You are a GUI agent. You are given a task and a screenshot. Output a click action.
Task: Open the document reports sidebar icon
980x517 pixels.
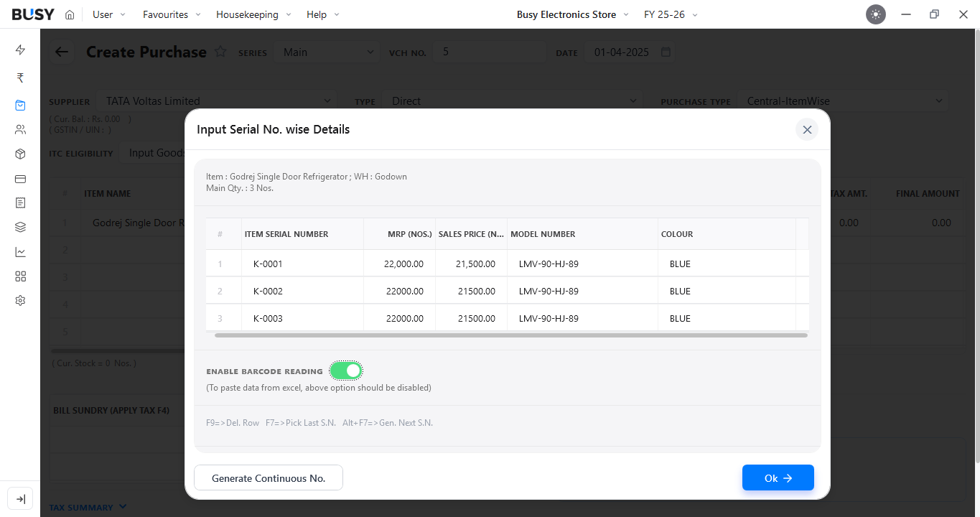point(20,203)
